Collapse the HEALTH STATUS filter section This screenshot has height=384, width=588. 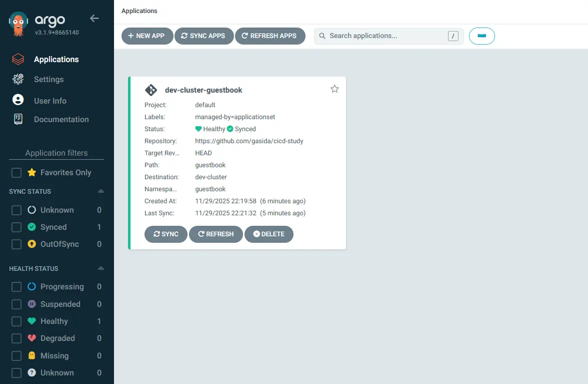click(100, 268)
